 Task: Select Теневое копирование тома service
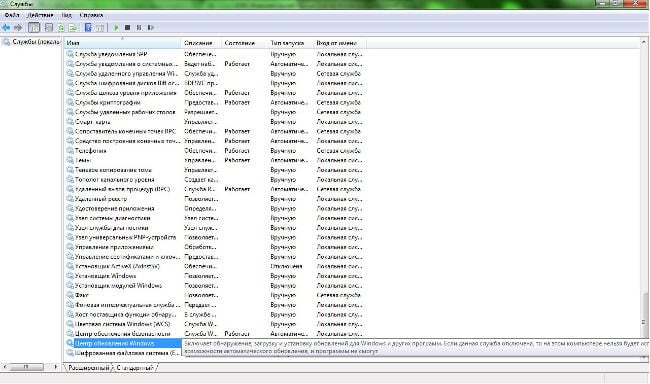click(x=215, y=170)
